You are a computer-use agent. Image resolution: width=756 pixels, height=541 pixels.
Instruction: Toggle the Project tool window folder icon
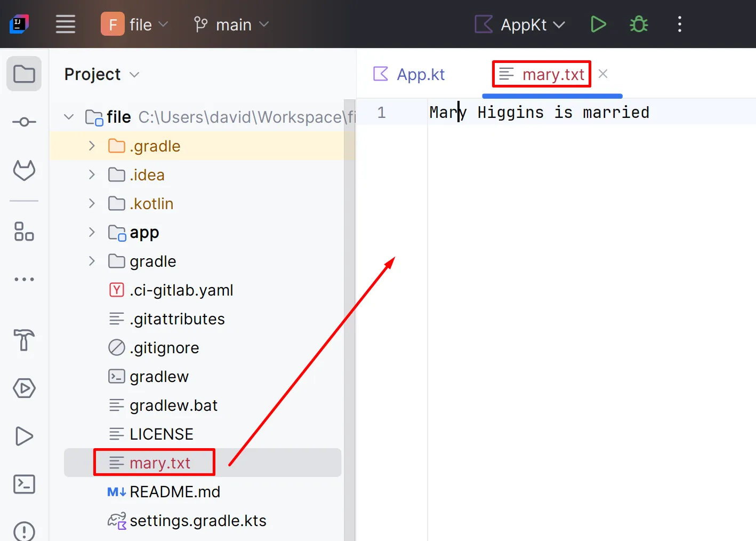point(24,74)
